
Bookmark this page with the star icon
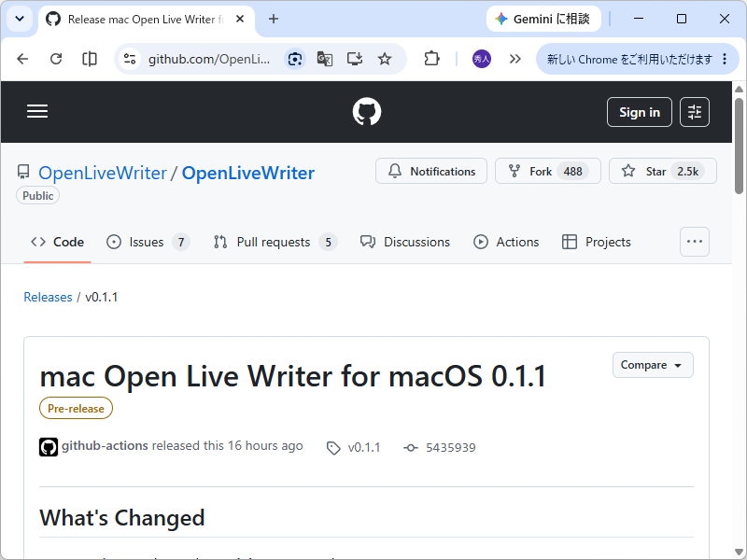pyautogui.click(x=385, y=59)
